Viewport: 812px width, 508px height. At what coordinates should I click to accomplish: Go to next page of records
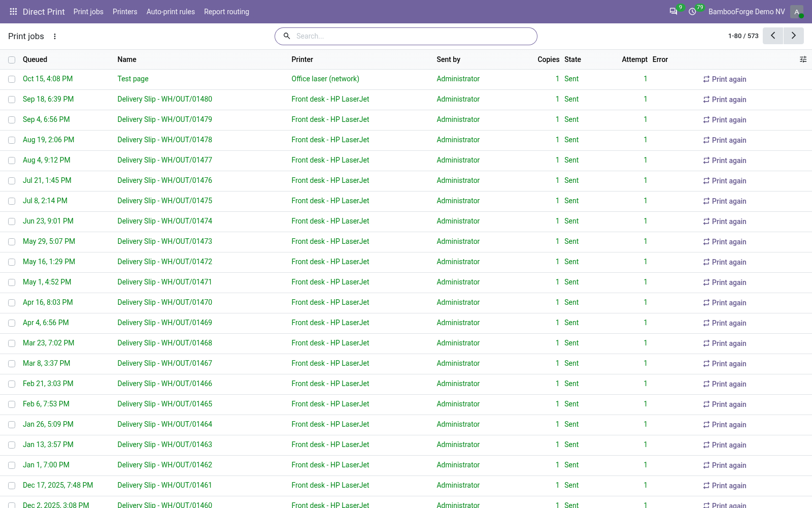click(x=794, y=36)
